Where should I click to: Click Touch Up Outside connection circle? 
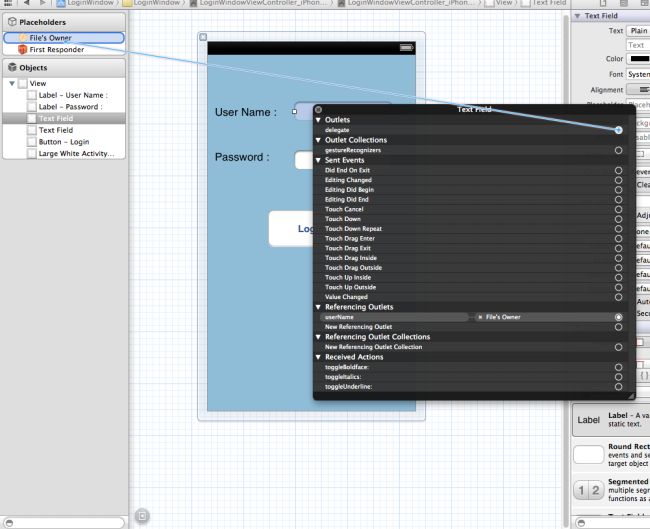(618, 287)
